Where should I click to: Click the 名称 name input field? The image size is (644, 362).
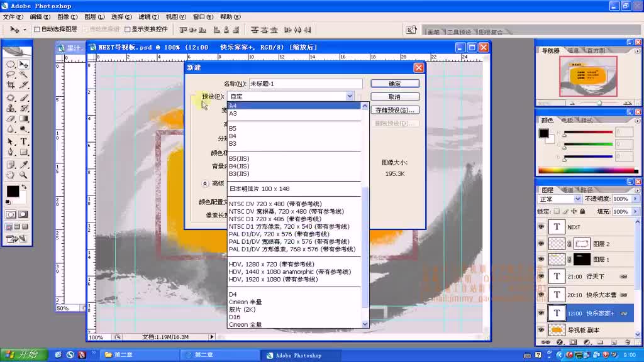(x=306, y=84)
